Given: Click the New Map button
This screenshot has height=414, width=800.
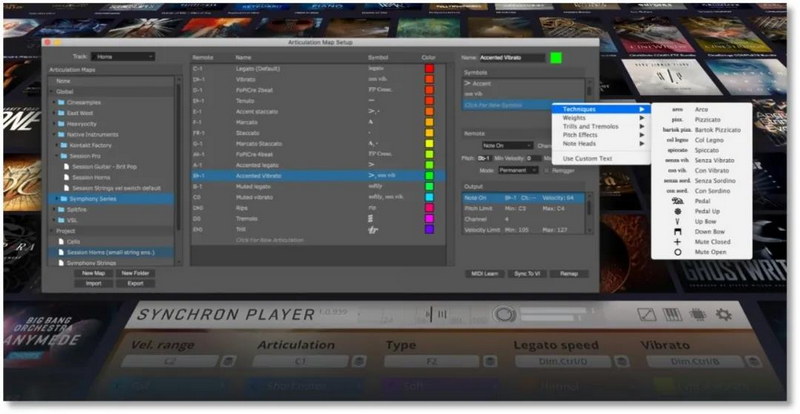Looking at the screenshot, I should coord(93,274).
